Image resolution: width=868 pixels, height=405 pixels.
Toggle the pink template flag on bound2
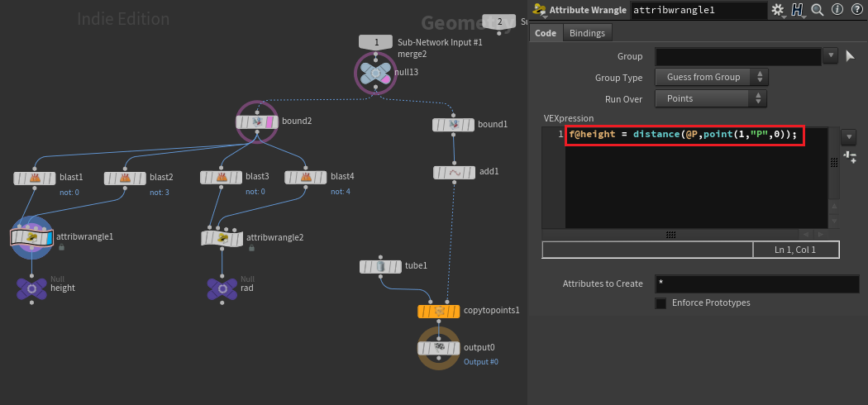(x=270, y=121)
